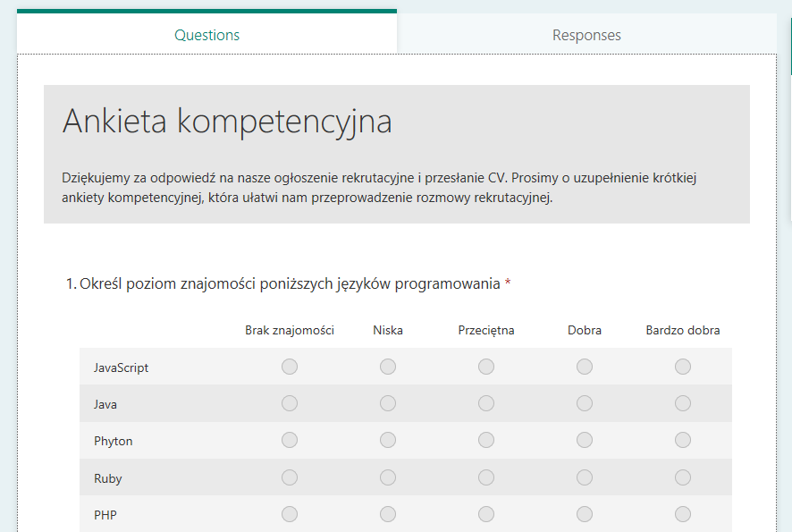Select Brak znajomości for Ruby
The height and width of the screenshot is (532, 792).
(290, 477)
